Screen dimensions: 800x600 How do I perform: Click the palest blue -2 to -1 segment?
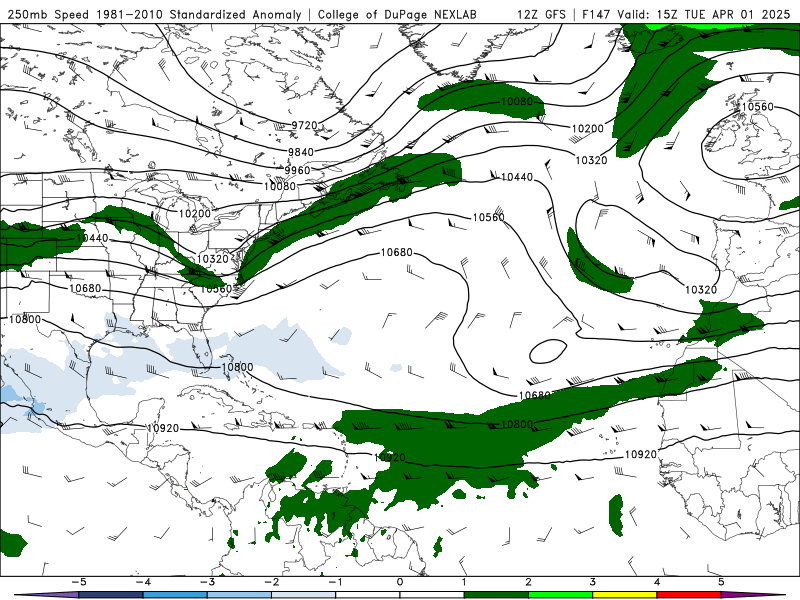click(304, 595)
